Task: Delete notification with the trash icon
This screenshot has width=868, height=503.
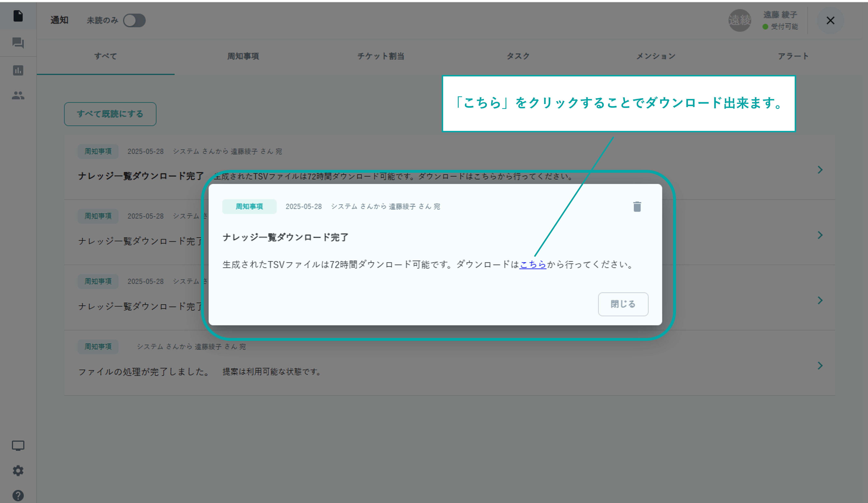Action: point(637,206)
